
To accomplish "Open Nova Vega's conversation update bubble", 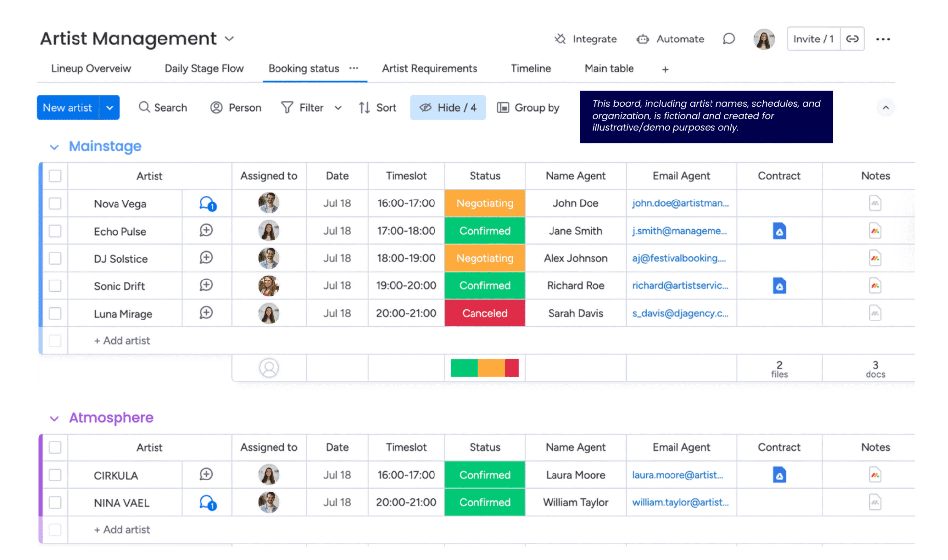I will click(x=207, y=203).
